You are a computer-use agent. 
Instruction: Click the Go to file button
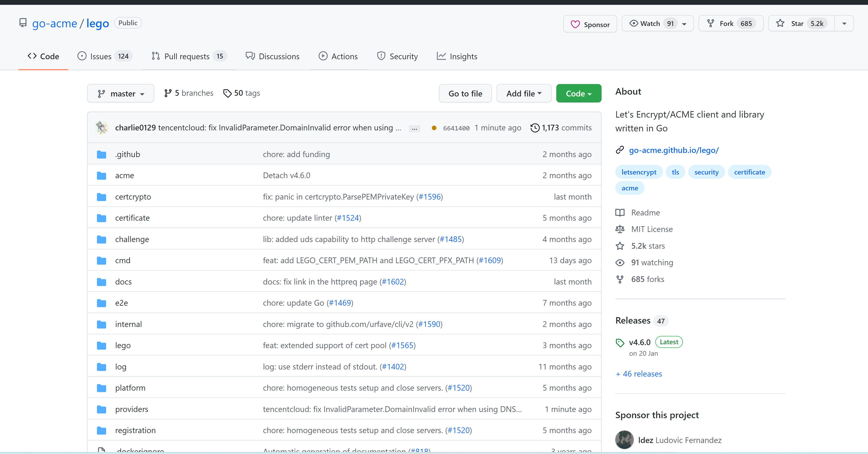[465, 93]
